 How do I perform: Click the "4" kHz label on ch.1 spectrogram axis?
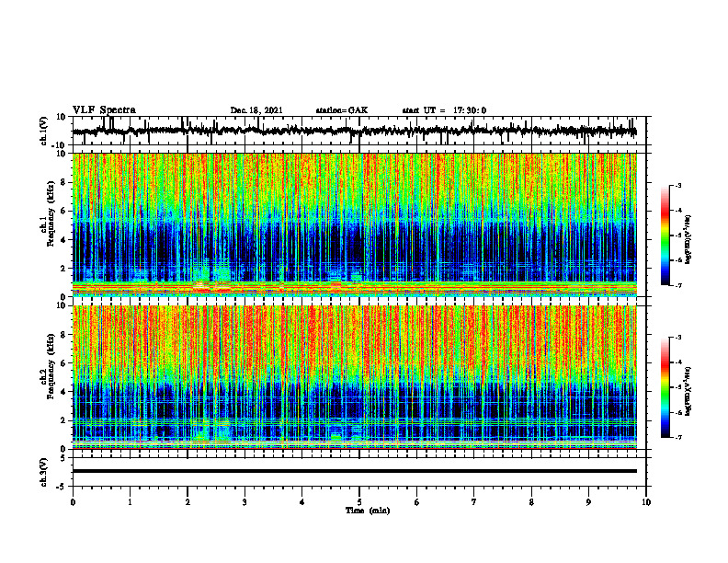coord(63,240)
